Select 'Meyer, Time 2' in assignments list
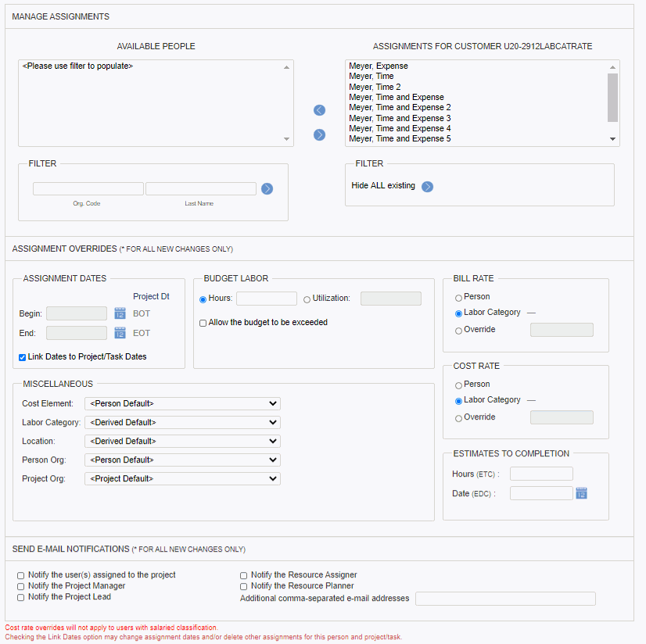This screenshot has width=646, height=644. tap(375, 87)
